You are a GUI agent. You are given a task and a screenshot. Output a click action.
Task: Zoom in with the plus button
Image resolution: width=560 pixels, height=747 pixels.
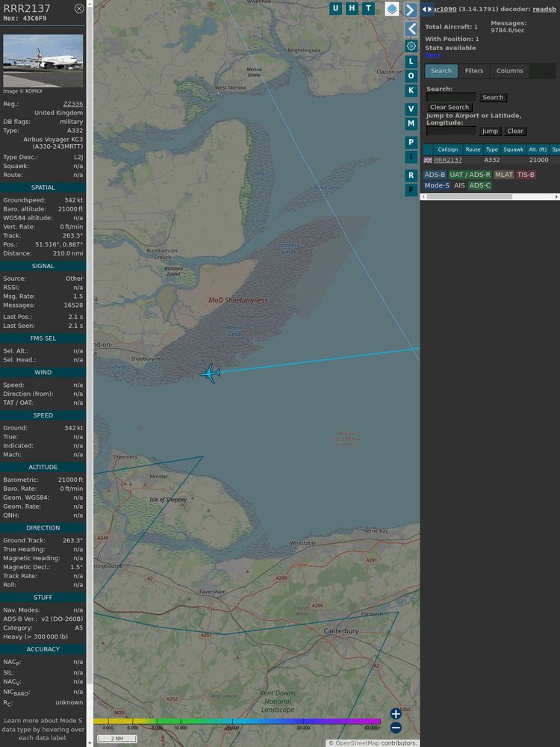point(396,713)
